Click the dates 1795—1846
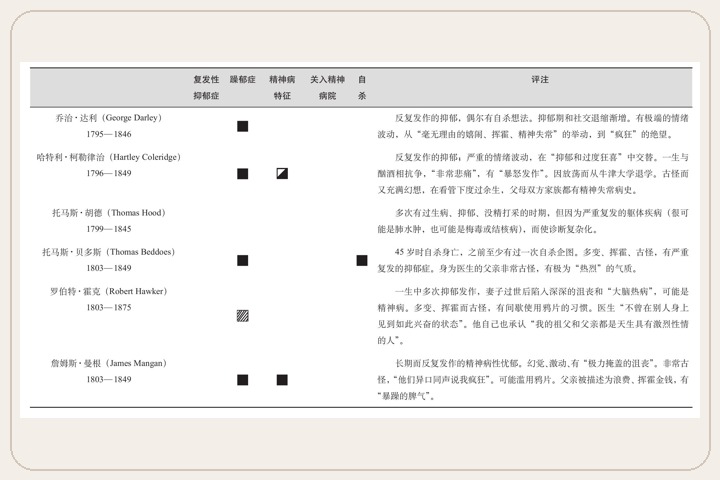720x480 pixels. [109, 134]
